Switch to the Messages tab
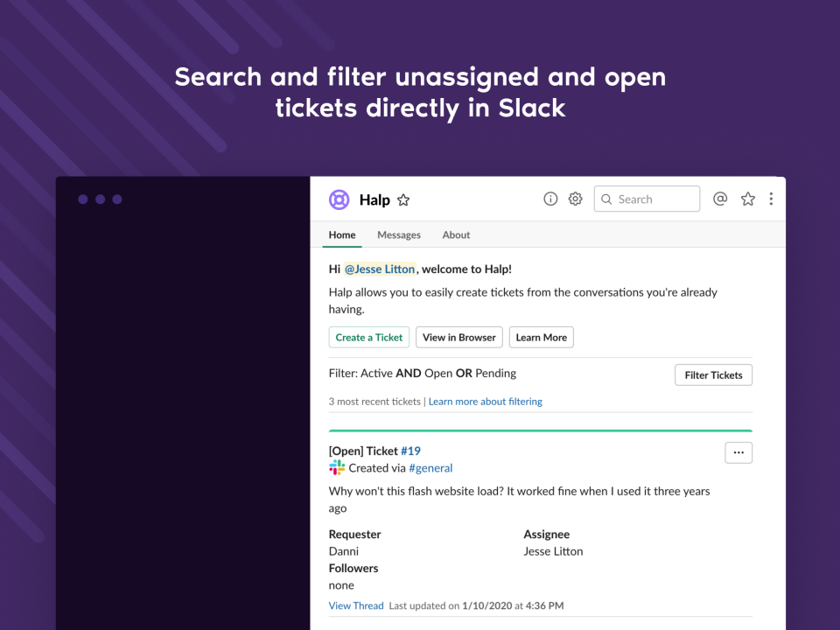Screen dimensions: 840x630 pyautogui.click(x=399, y=234)
